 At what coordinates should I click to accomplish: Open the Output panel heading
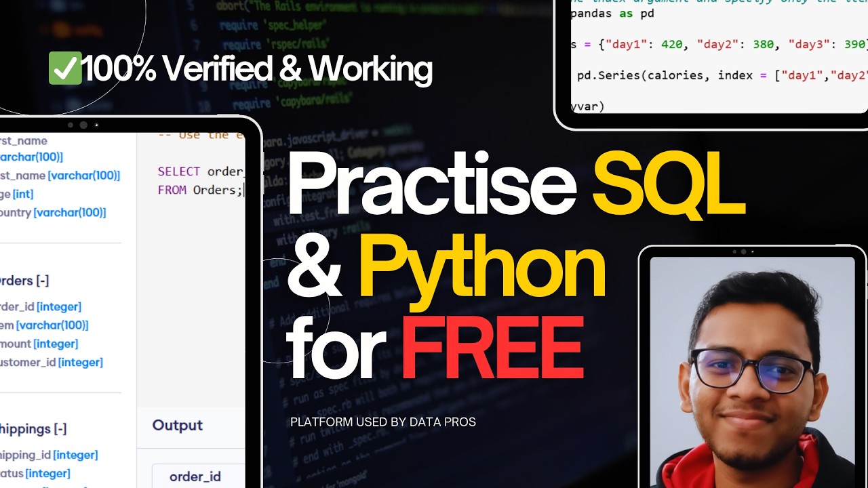[x=177, y=425]
